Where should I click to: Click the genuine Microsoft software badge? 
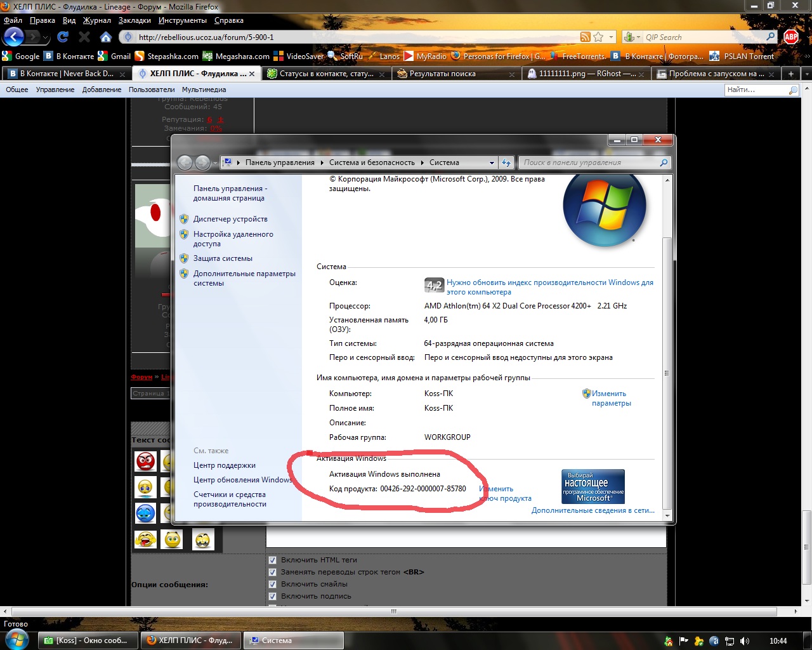click(593, 486)
